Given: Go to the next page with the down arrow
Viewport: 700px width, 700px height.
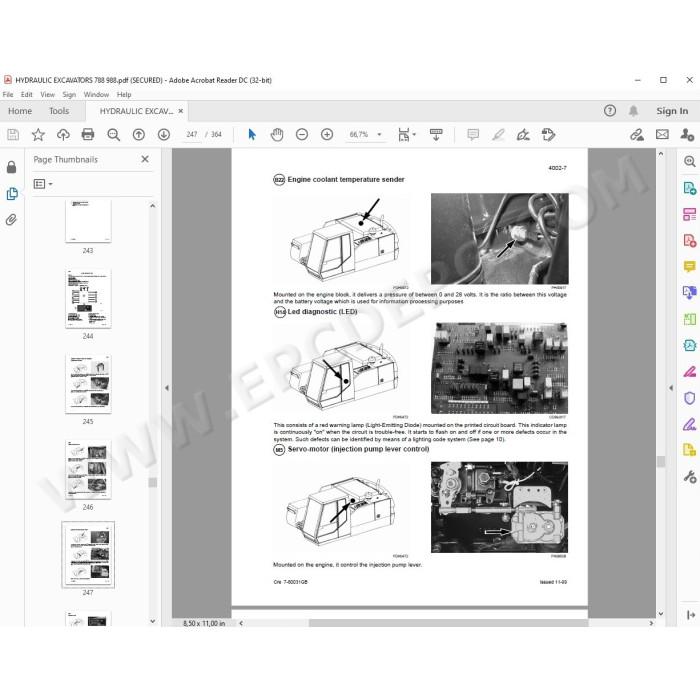Looking at the screenshot, I should [x=164, y=134].
